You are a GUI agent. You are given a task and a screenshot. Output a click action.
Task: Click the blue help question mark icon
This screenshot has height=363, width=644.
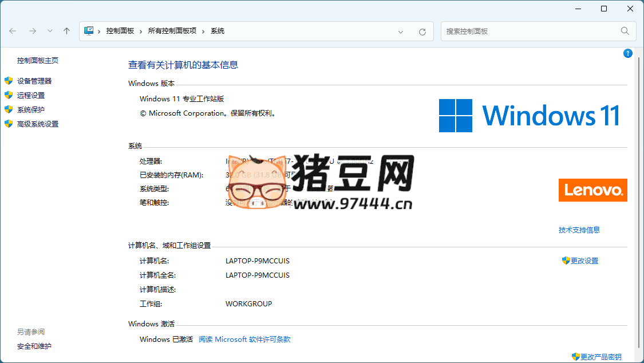(627, 53)
